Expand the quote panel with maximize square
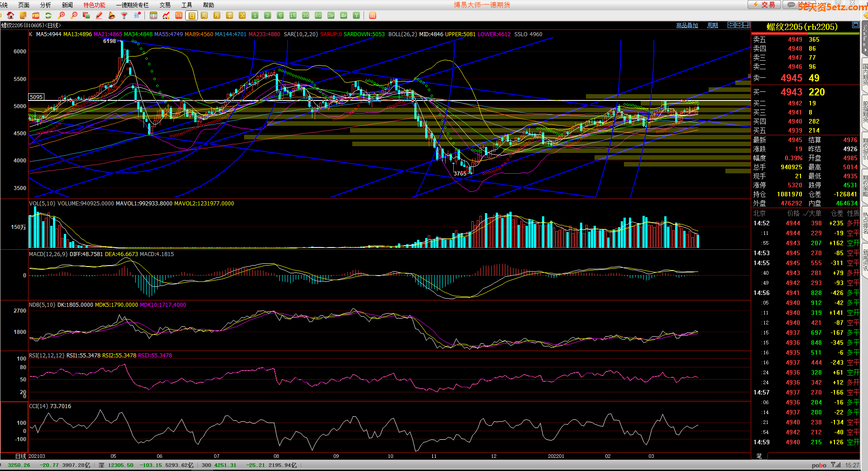The width and height of the screenshot is (868, 471). pyautogui.click(x=855, y=25)
